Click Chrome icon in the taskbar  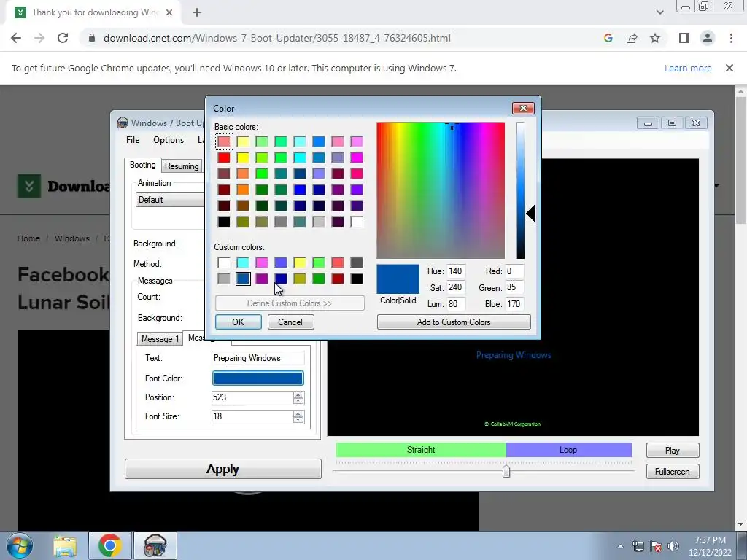tap(109, 545)
